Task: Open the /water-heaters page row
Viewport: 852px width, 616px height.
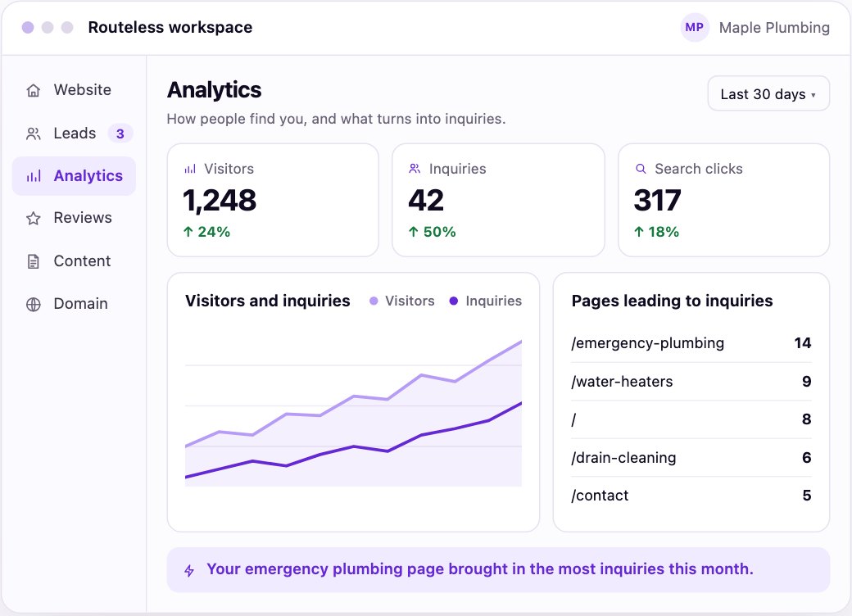Action: [691, 382]
